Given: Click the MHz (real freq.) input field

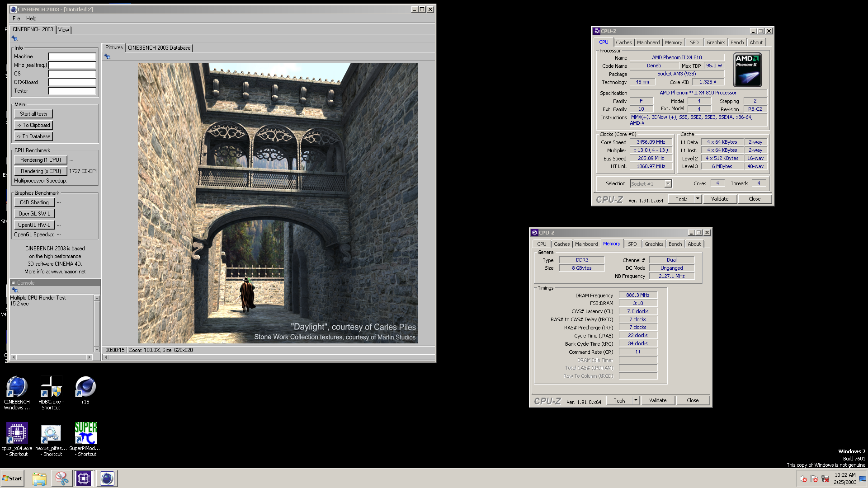Looking at the screenshot, I should click(x=72, y=66).
